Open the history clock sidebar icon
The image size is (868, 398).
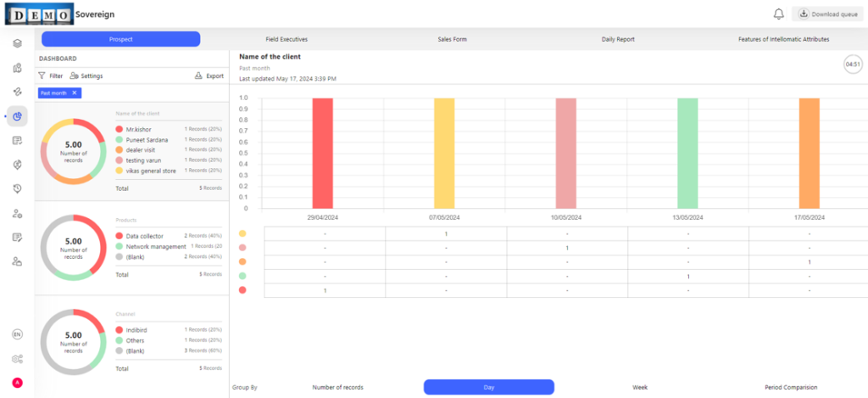click(17, 189)
